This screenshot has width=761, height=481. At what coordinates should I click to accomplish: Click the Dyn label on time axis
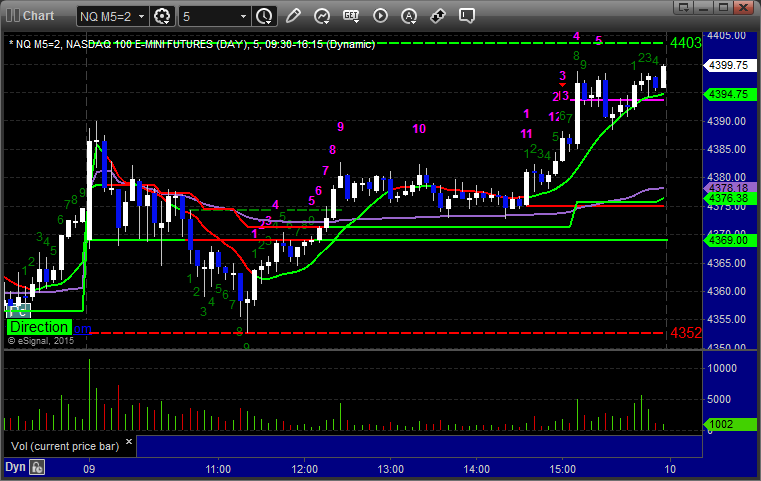click(x=15, y=467)
